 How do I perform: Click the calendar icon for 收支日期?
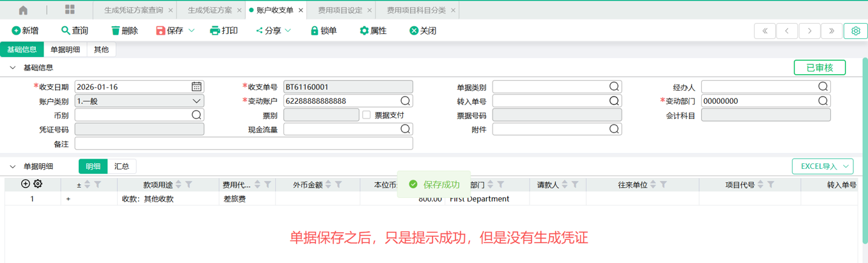(x=196, y=87)
